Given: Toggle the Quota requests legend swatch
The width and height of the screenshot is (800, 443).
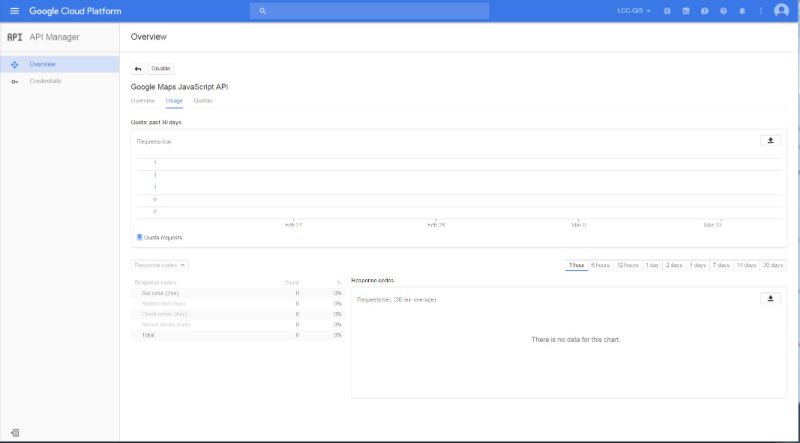Looking at the screenshot, I should pos(140,237).
